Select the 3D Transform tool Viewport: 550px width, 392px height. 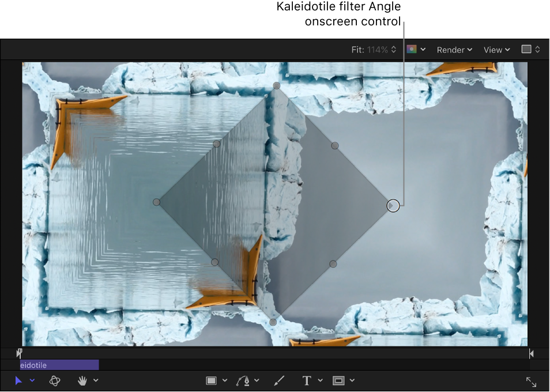pos(55,380)
